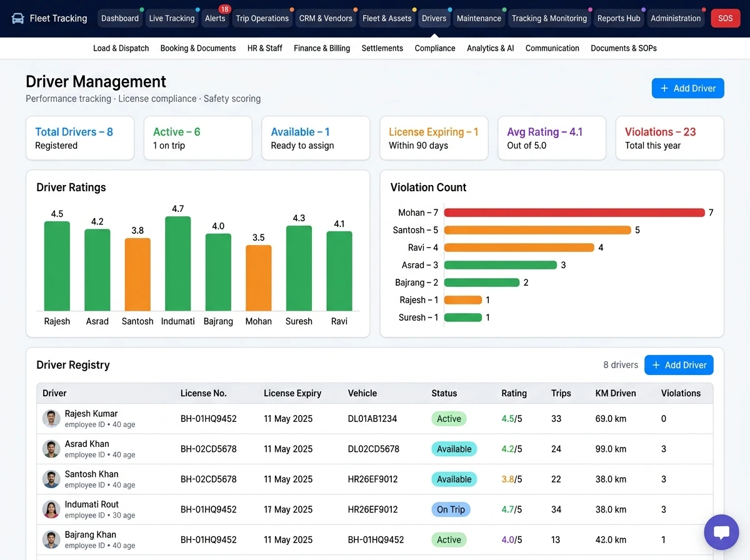Click the Alerts badge showing 18

pos(224,9)
